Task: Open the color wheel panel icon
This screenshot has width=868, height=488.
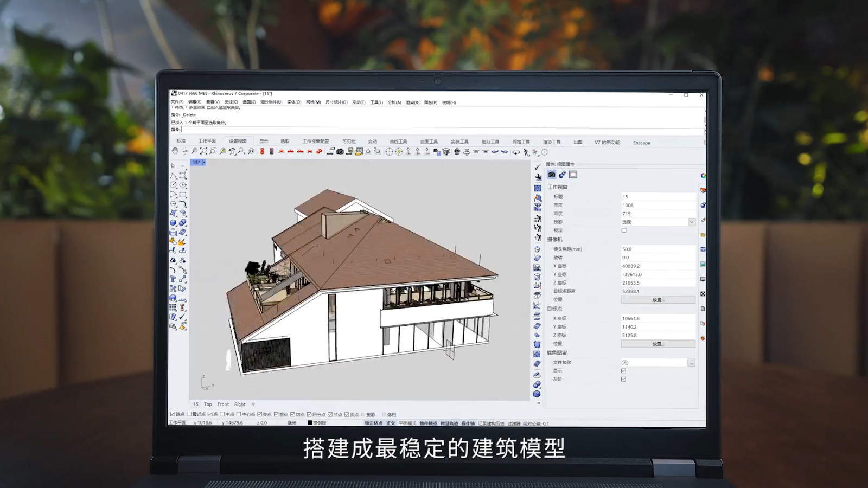Action: (703, 176)
